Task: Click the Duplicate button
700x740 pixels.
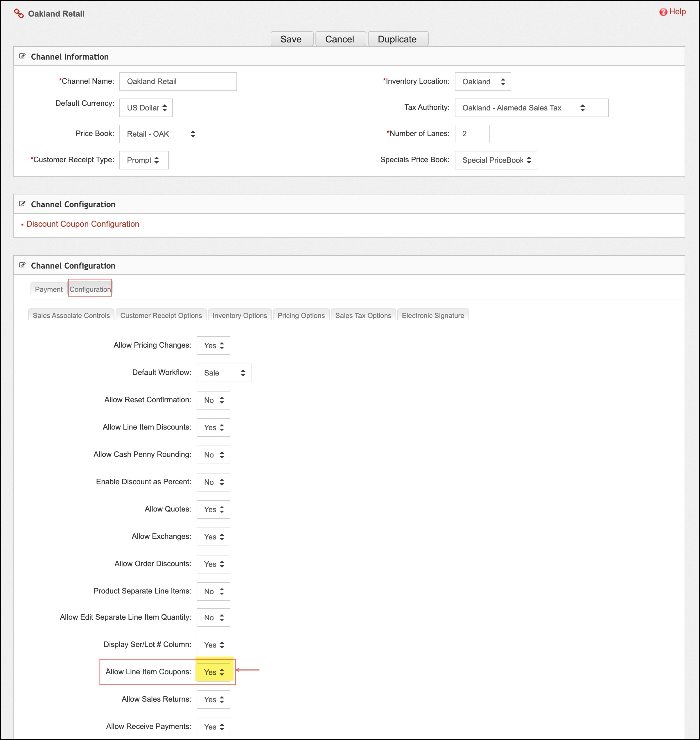Action: 397,39
